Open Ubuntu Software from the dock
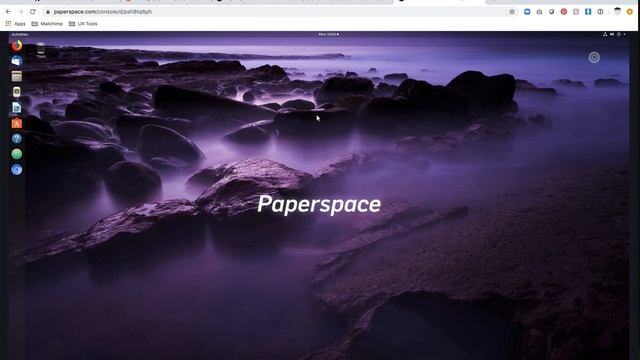 [17, 123]
